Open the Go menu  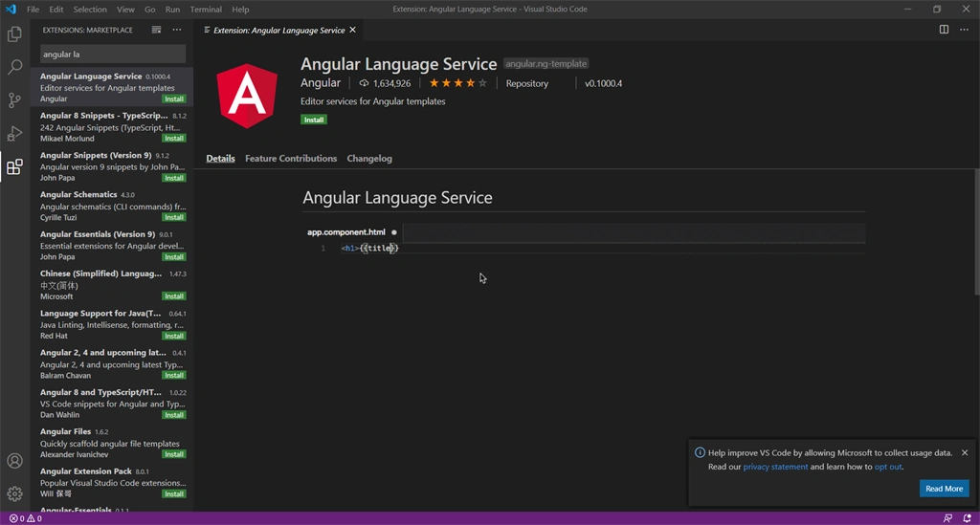coord(150,10)
